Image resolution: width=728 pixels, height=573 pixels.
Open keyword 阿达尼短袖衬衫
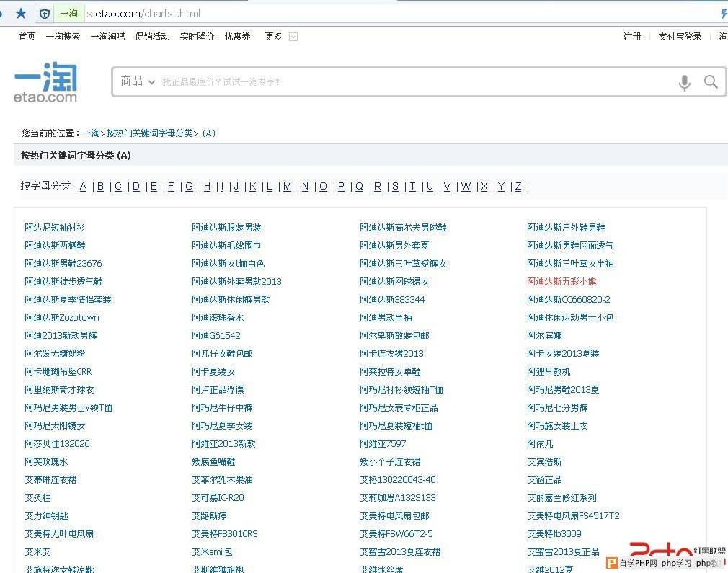[x=55, y=228]
